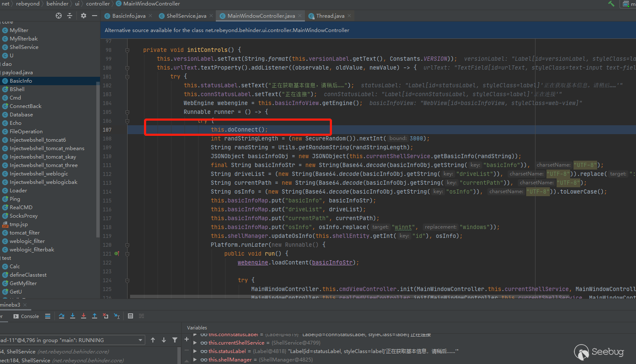
Task: Collapse all in project tree panel
Action: [70, 16]
